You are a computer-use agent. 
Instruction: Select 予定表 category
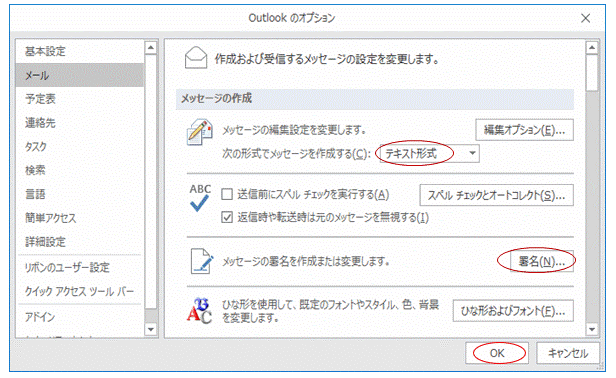pyautogui.click(x=80, y=99)
